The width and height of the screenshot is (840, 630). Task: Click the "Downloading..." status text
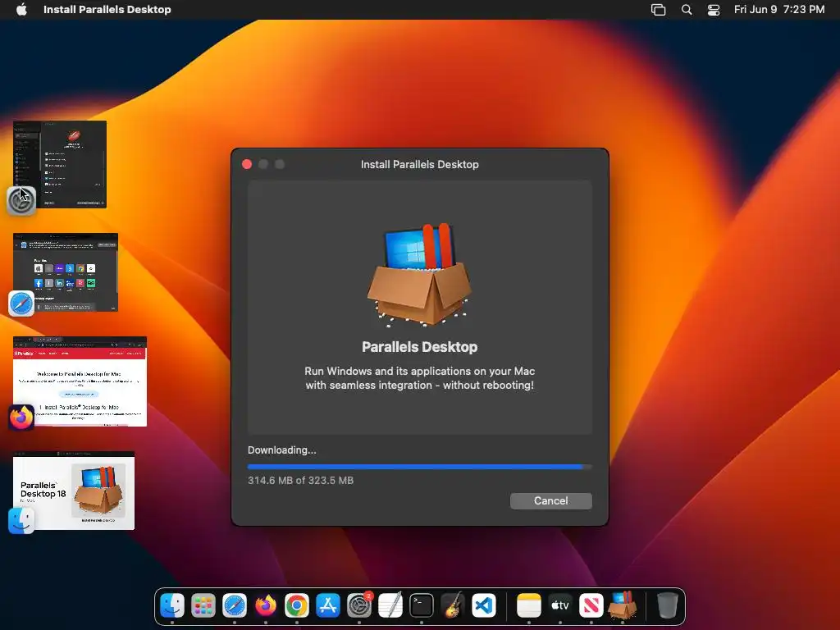tap(282, 450)
